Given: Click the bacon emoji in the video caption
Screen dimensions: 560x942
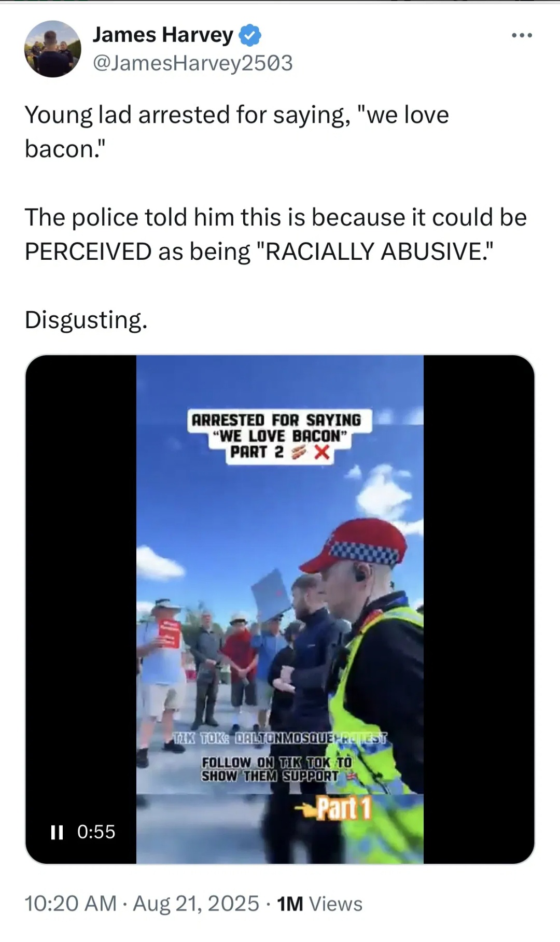Looking at the screenshot, I should point(299,452).
